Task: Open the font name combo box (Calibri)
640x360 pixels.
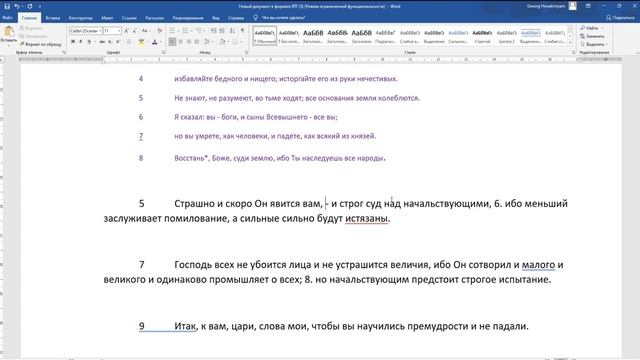Action: (x=85, y=31)
